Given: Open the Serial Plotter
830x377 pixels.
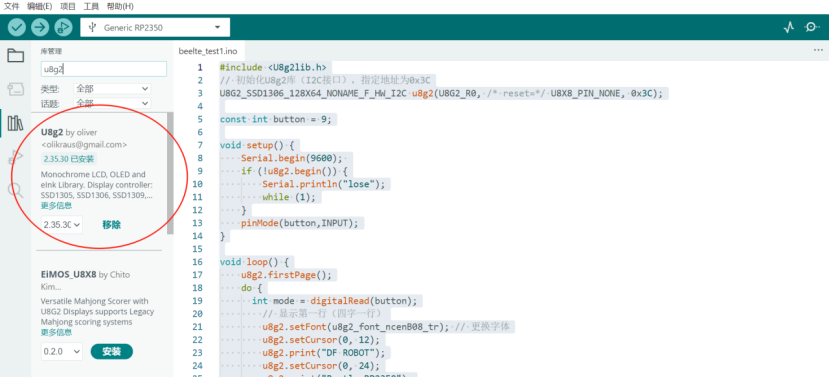Looking at the screenshot, I should pyautogui.click(x=789, y=27).
